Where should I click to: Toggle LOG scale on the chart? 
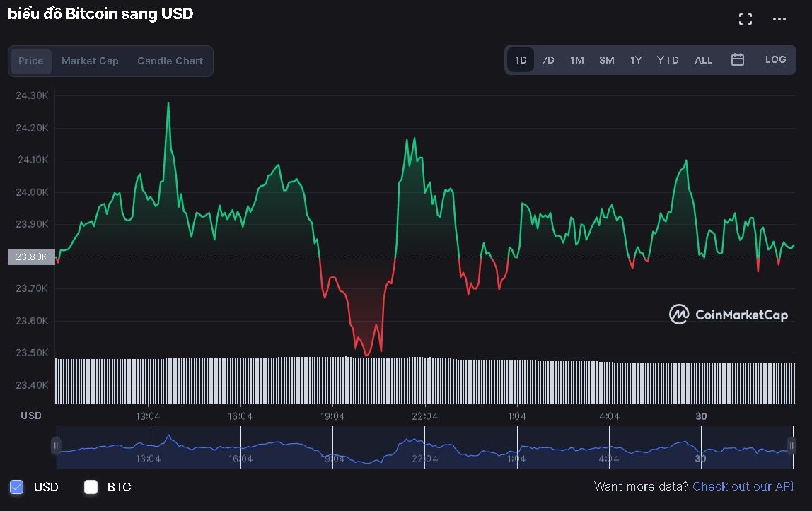tap(775, 60)
